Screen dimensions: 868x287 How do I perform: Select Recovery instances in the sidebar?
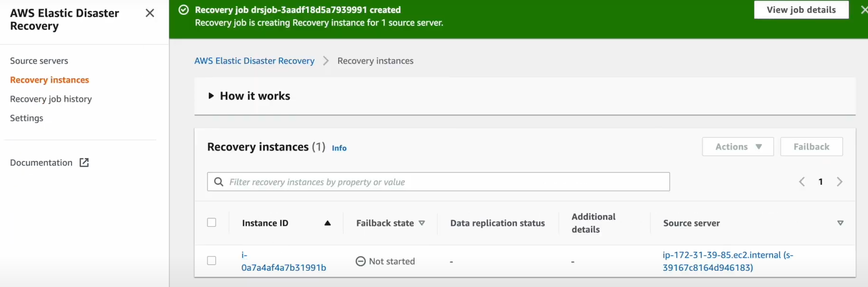tap(50, 80)
